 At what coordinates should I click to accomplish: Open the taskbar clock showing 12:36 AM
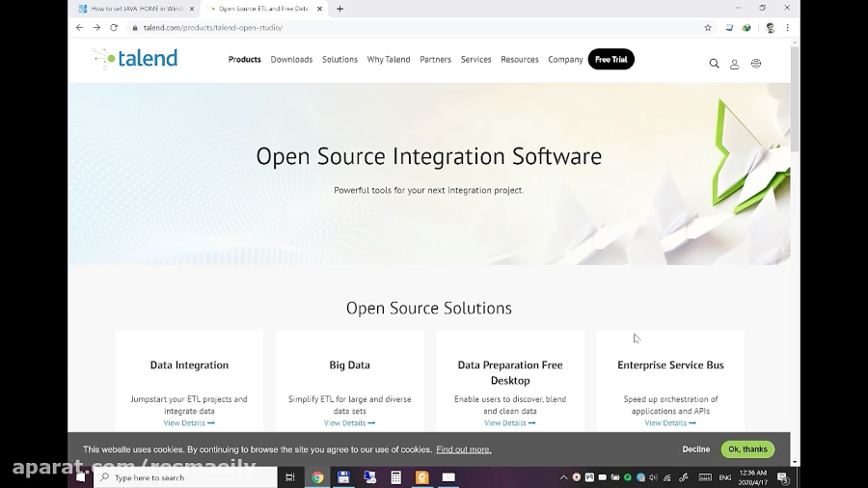pos(753,477)
